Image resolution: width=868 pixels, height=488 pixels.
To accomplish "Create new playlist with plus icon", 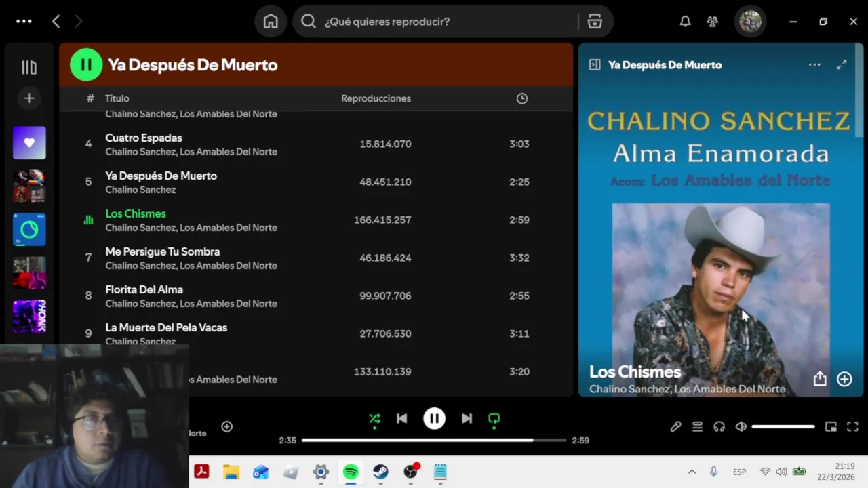I will [x=29, y=98].
